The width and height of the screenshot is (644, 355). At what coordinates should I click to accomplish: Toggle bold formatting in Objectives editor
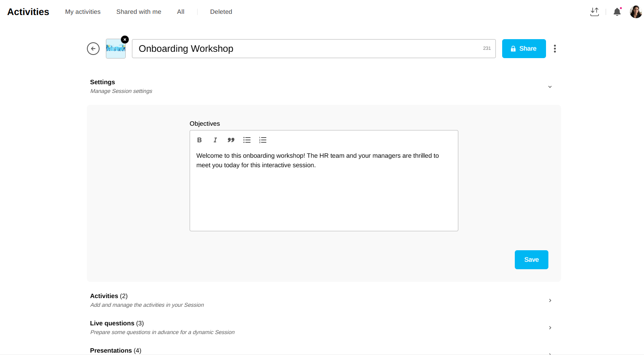[200, 140]
